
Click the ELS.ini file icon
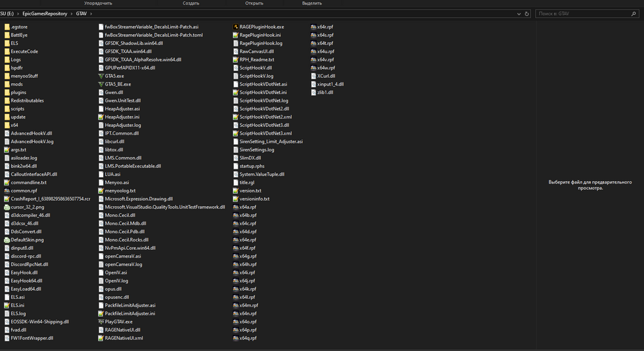coord(7,305)
